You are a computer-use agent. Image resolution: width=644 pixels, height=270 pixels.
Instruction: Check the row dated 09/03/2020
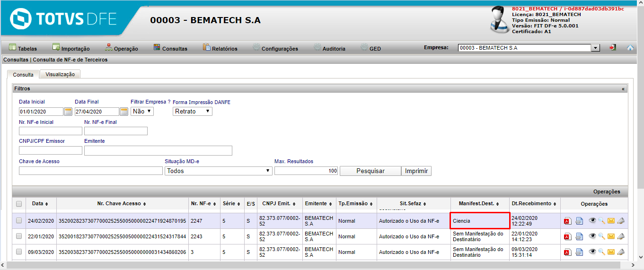point(19,252)
